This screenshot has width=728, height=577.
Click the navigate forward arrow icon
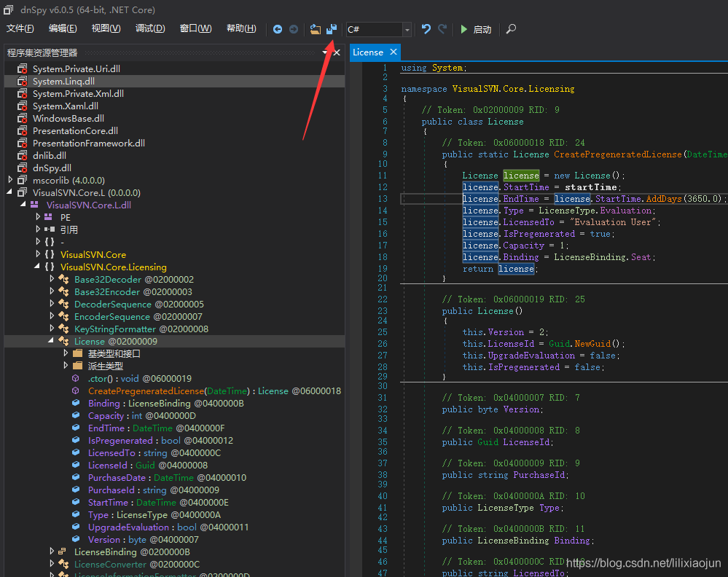(294, 29)
